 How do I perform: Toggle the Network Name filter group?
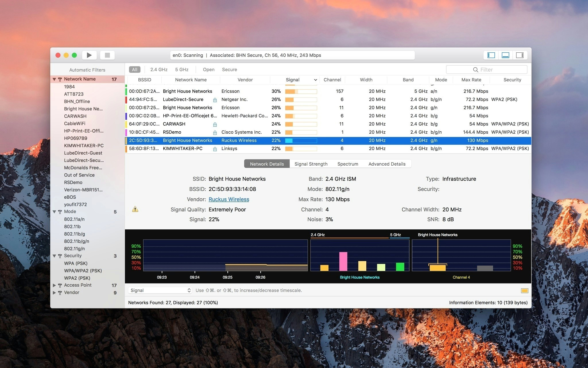pyautogui.click(x=54, y=79)
